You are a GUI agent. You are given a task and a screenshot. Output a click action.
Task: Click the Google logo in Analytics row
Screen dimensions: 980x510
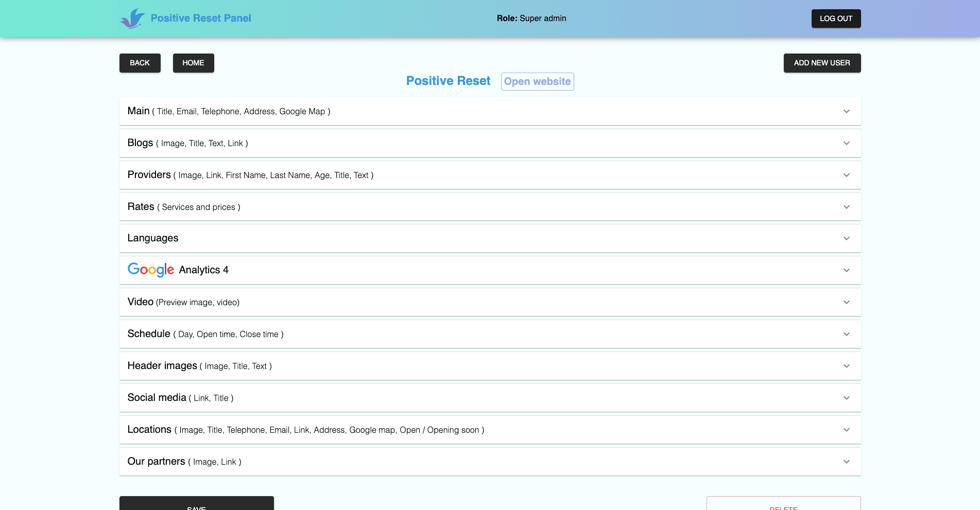click(151, 270)
